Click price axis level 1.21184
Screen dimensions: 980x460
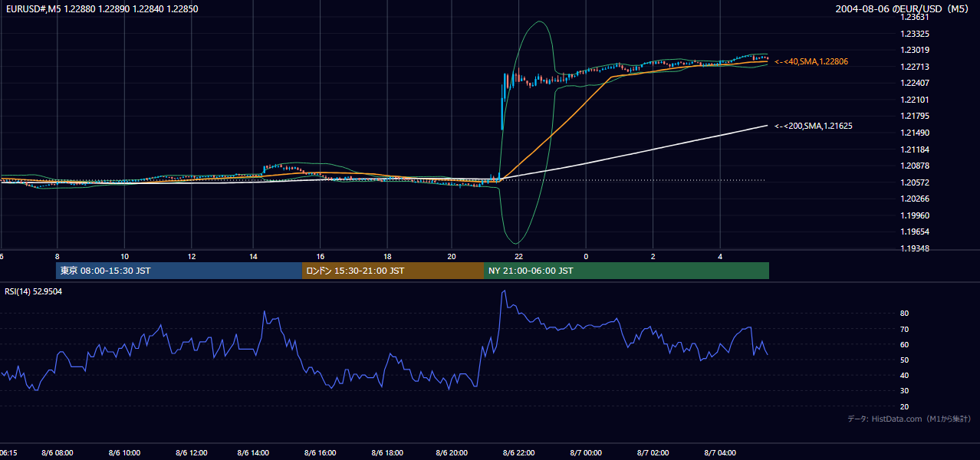click(914, 149)
